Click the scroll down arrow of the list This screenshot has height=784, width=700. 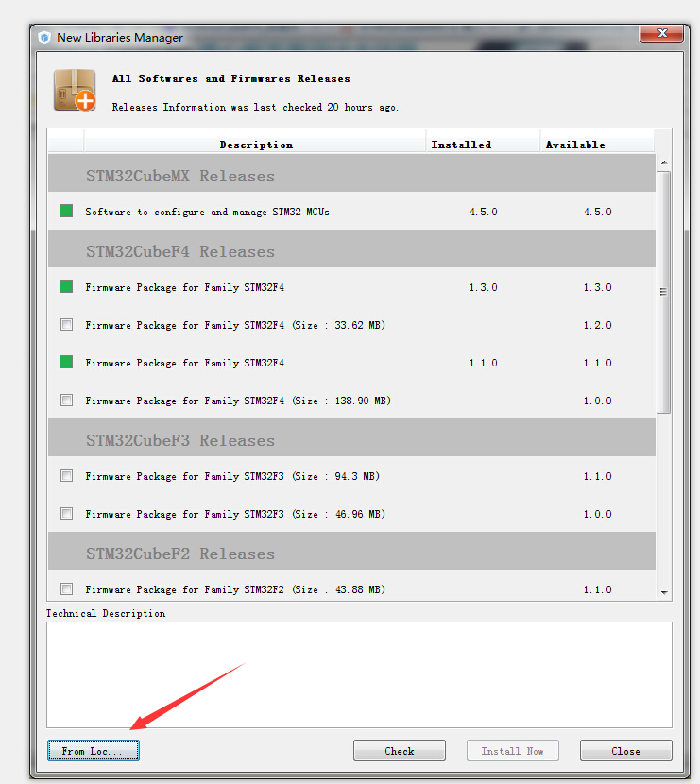coord(664,592)
